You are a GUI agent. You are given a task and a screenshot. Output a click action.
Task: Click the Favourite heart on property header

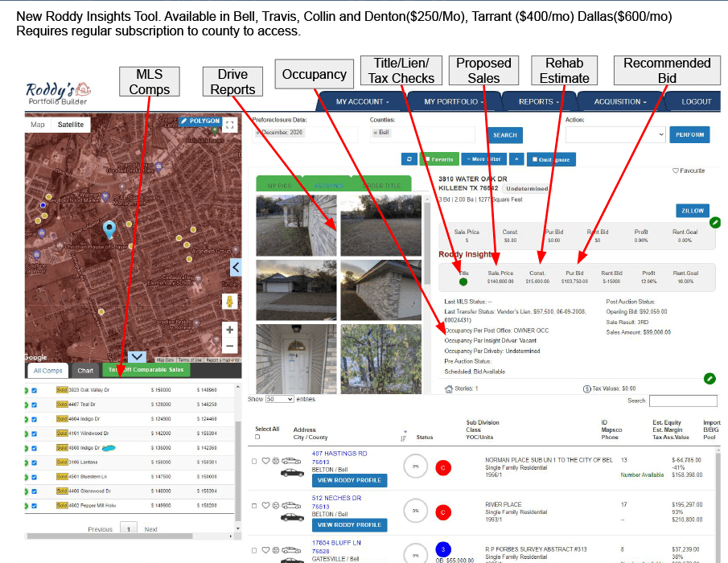click(676, 171)
